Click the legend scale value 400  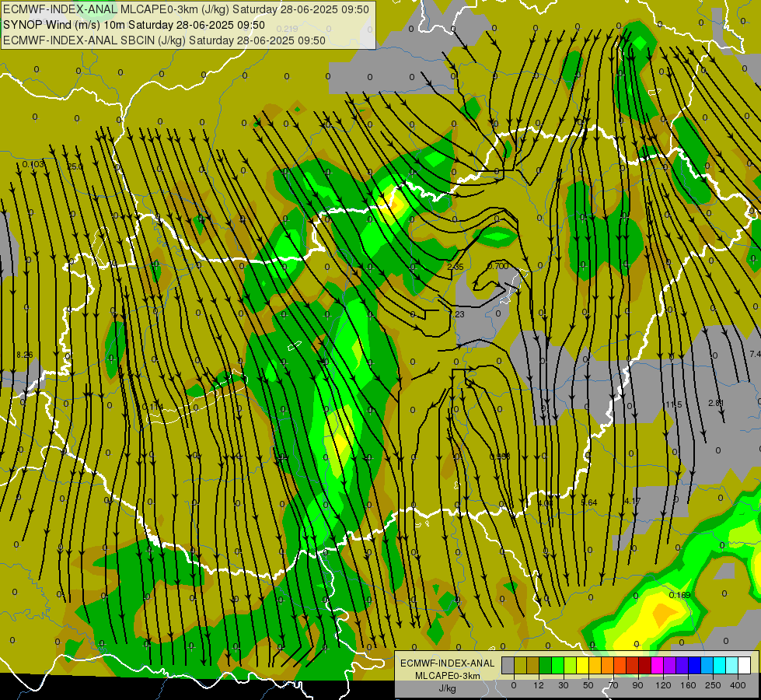click(x=738, y=685)
